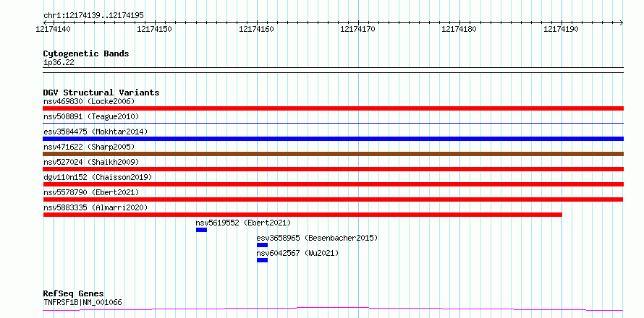Screen dimensions: 644x318
Task: Click the red nsv527024 variant bar
Action: (333, 169)
